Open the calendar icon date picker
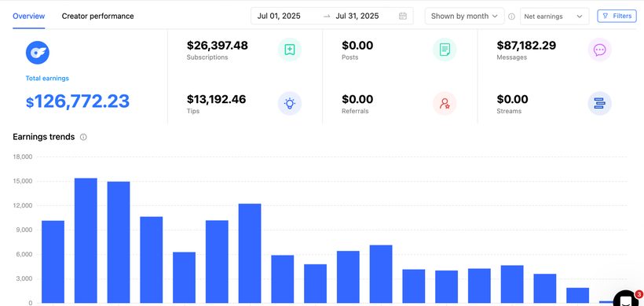Screen dimensions: 644x306 (x=403, y=16)
